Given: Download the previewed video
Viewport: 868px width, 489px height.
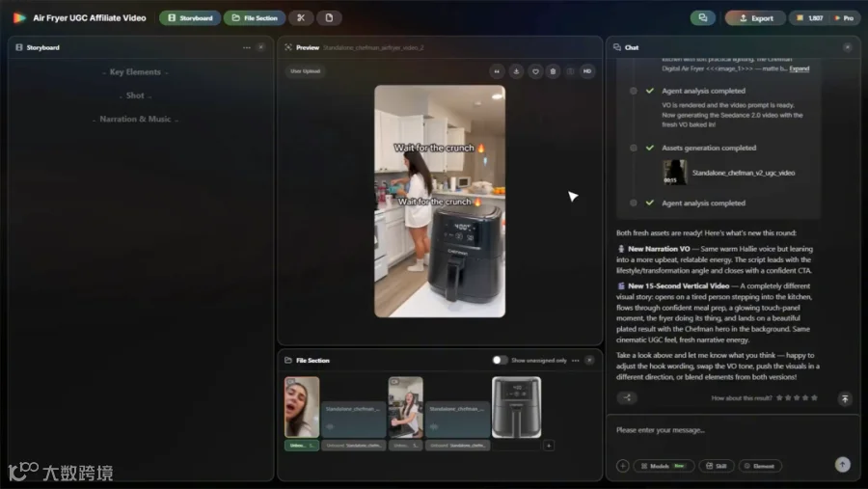Looking at the screenshot, I should click(x=516, y=70).
